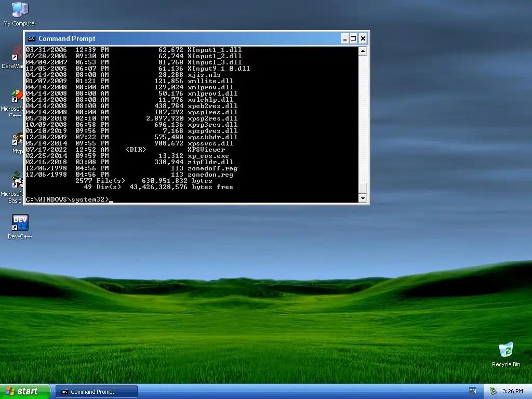The image size is (532, 399).
Task: Click the 2577 File(s) summary line
Action: click(144, 181)
